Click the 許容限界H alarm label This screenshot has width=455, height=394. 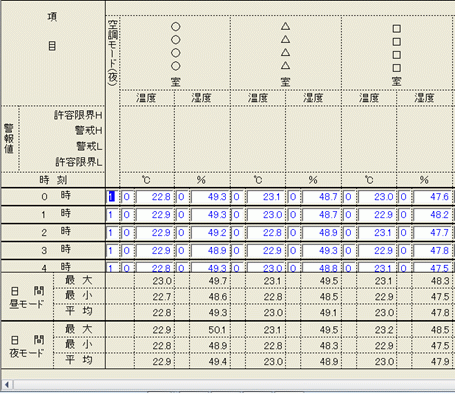pyautogui.click(x=78, y=115)
